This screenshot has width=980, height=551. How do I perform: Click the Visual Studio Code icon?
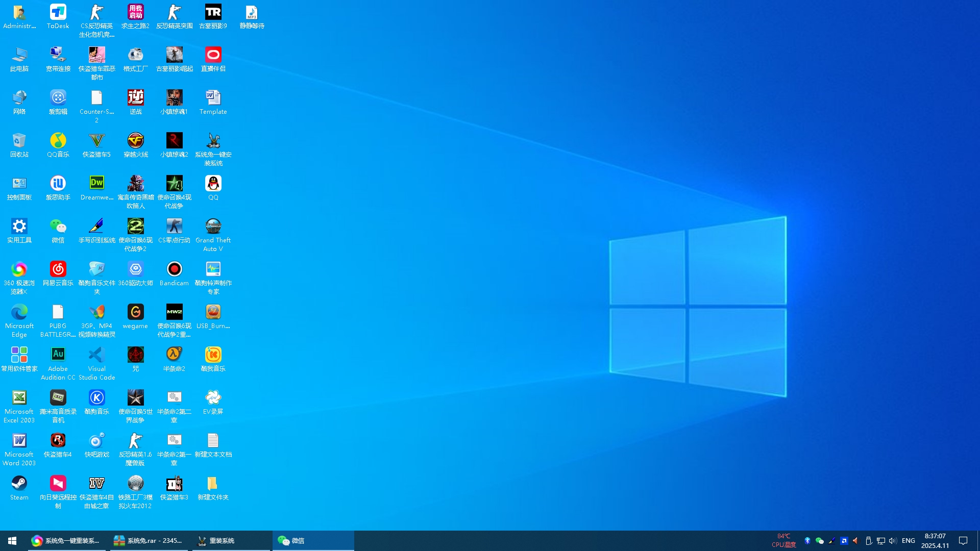pyautogui.click(x=96, y=355)
